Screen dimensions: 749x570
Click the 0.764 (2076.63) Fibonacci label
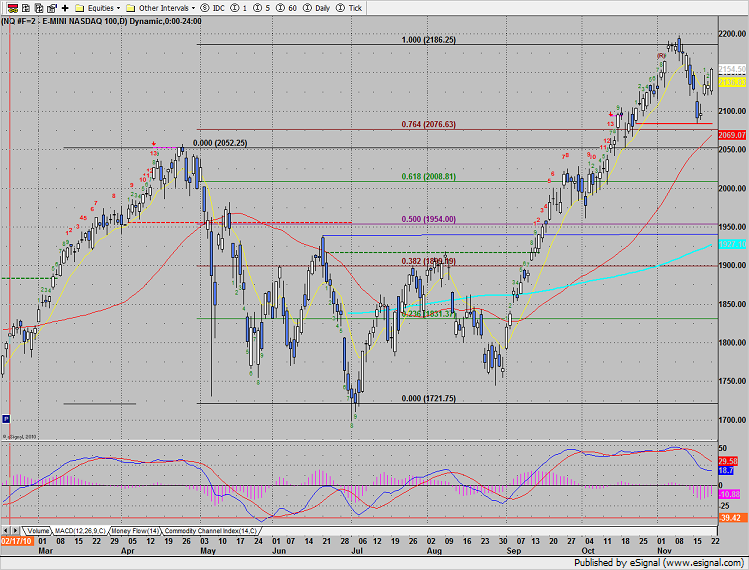428,124
